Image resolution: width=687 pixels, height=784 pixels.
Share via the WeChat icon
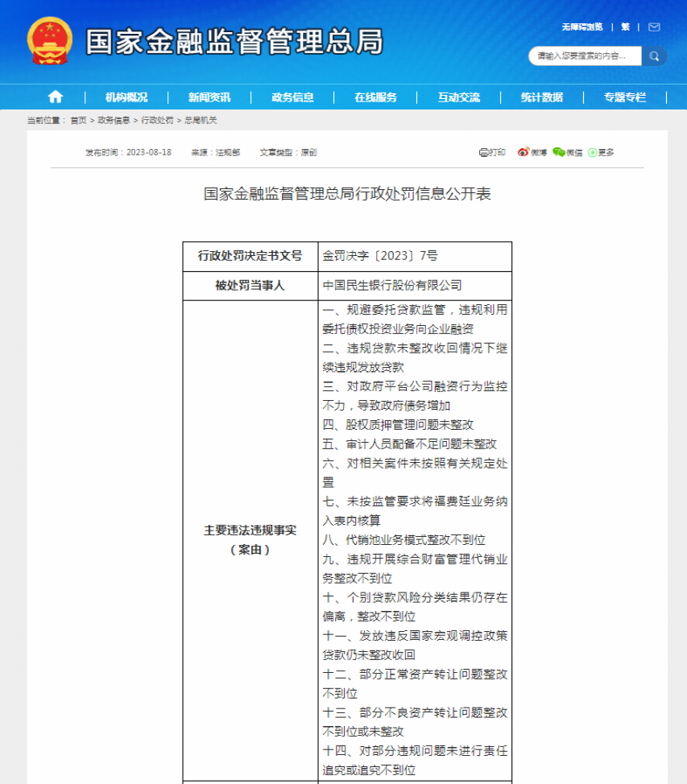point(558,152)
